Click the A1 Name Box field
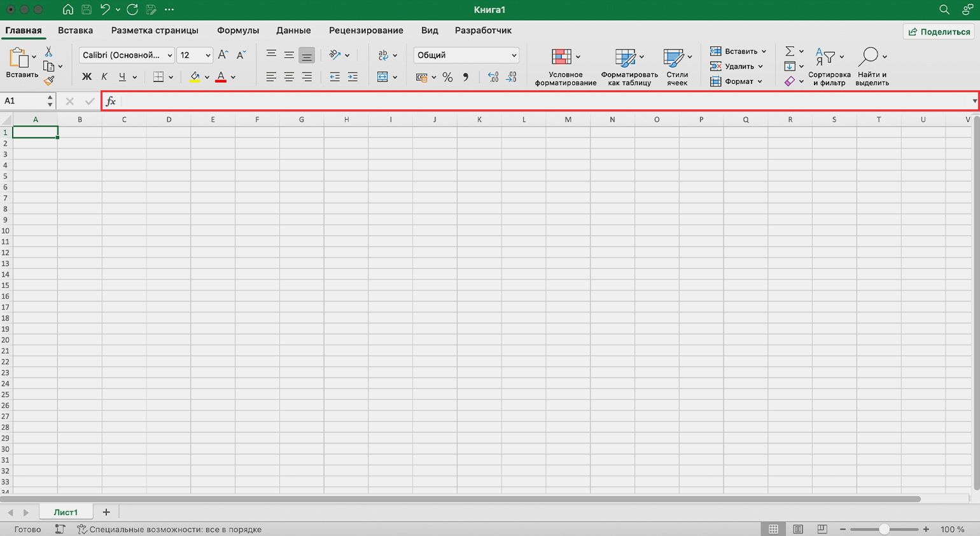The width and height of the screenshot is (980, 536). (24, 101)
